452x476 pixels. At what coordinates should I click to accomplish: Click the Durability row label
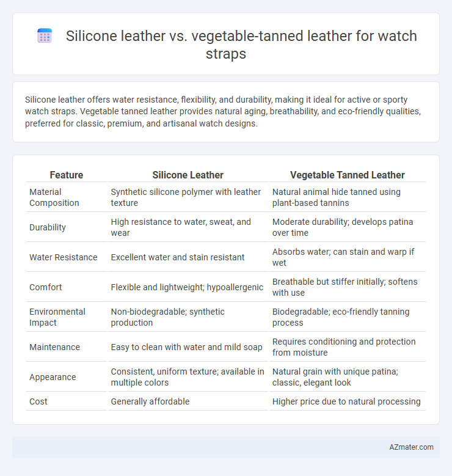48,227
